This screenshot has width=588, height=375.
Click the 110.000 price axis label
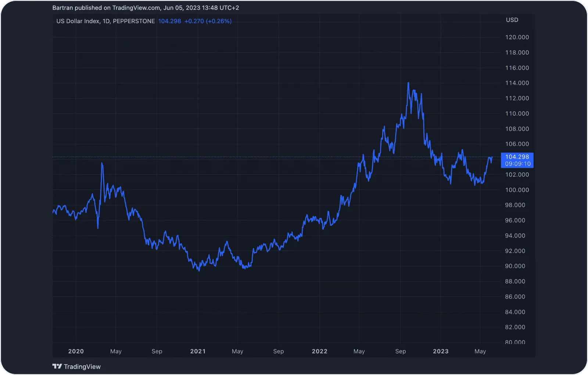coord(517,114)
